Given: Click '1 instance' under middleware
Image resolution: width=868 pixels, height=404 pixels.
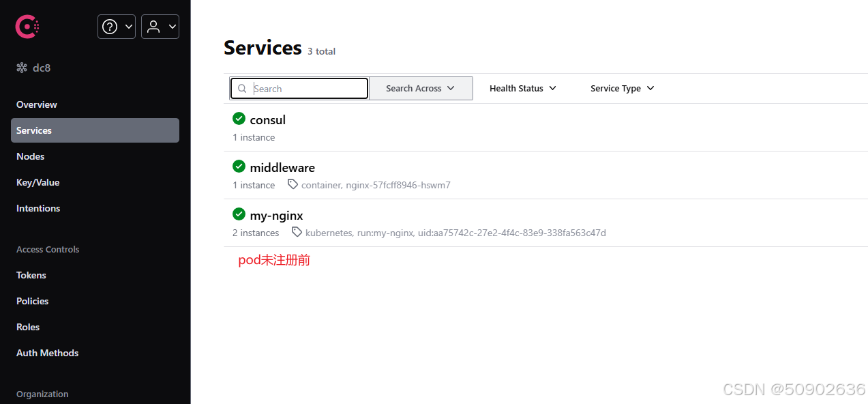Looking at the screenshot, I should [254, 185].
